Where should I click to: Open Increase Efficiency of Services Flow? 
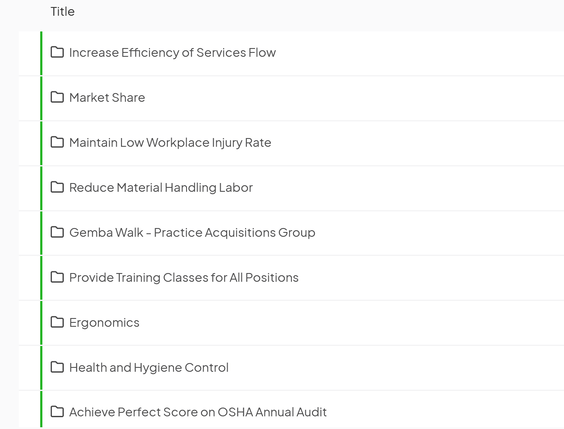(172, 53)
